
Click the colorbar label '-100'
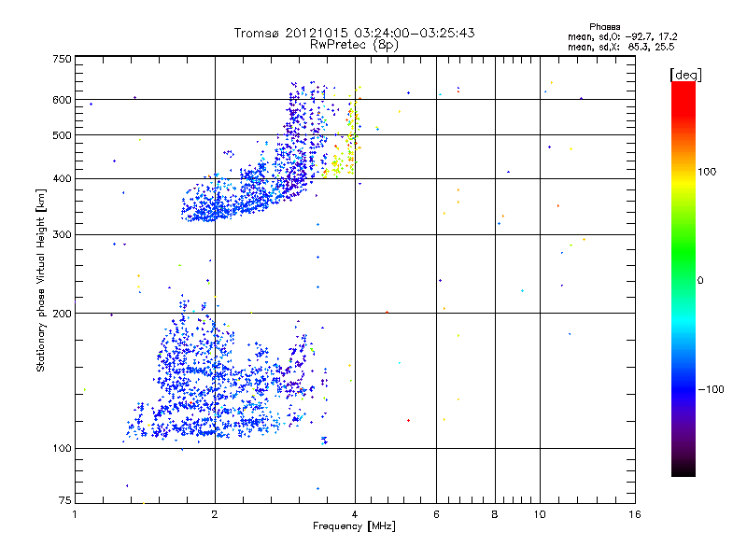point(711,389)
